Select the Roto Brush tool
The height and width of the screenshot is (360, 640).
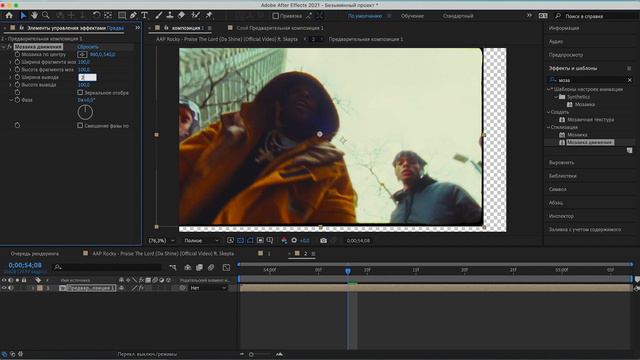[196, 16]
